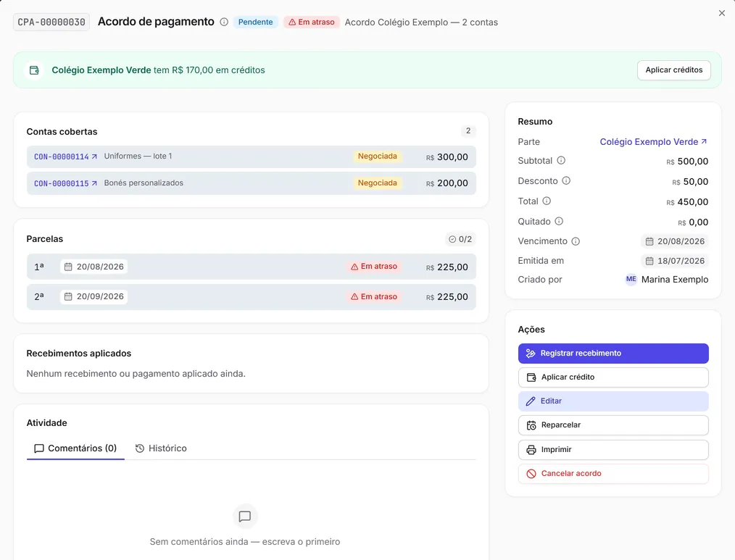Click Cancelar acordo button
The image size is (735, 560).
click(613, 473)
